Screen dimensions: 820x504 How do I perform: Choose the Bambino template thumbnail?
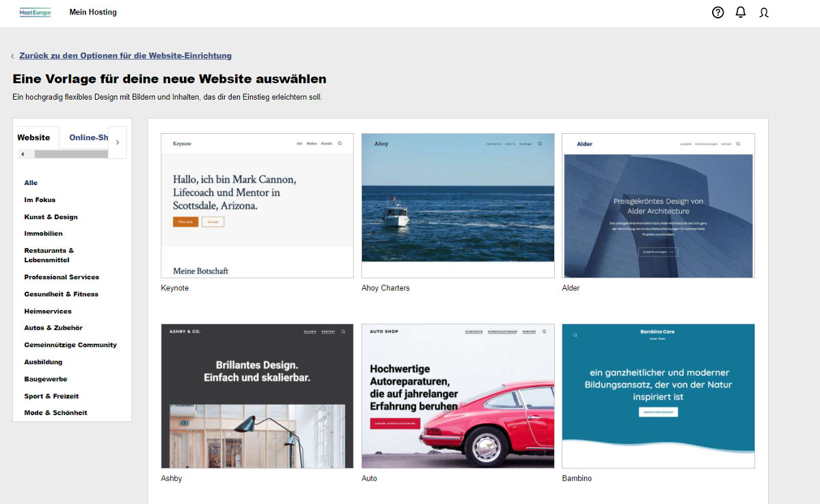pos(658,396)
